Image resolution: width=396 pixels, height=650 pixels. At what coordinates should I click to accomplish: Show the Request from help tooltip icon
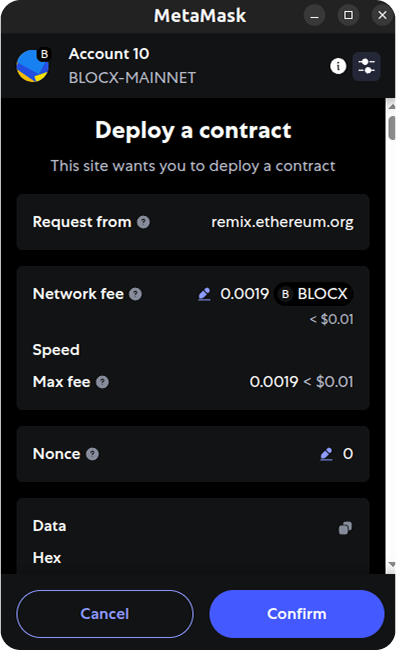coord(143,222)
